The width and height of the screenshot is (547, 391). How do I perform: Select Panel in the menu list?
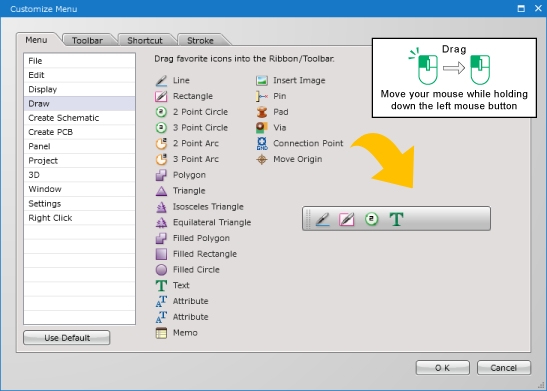coord(80,146)
